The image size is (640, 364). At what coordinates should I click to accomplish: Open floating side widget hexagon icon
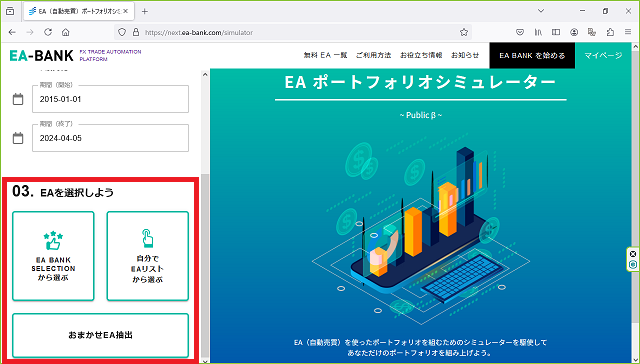633,264
